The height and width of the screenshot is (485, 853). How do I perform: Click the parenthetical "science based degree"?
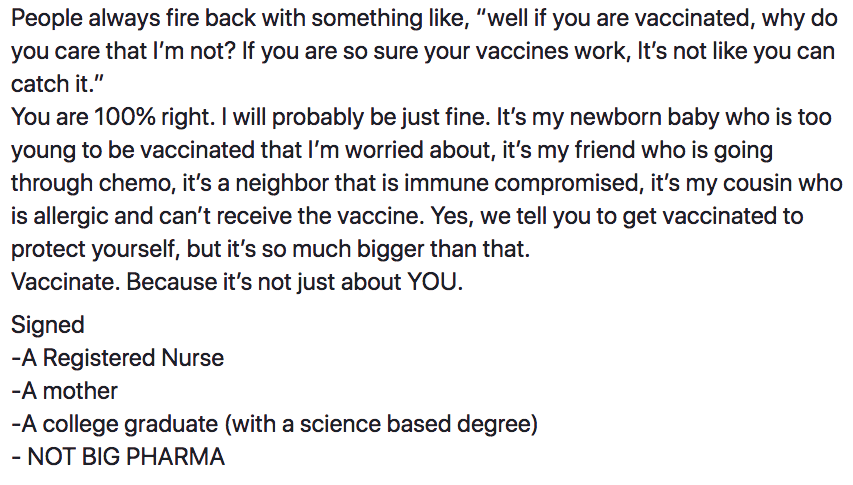(x=415, y=424)
